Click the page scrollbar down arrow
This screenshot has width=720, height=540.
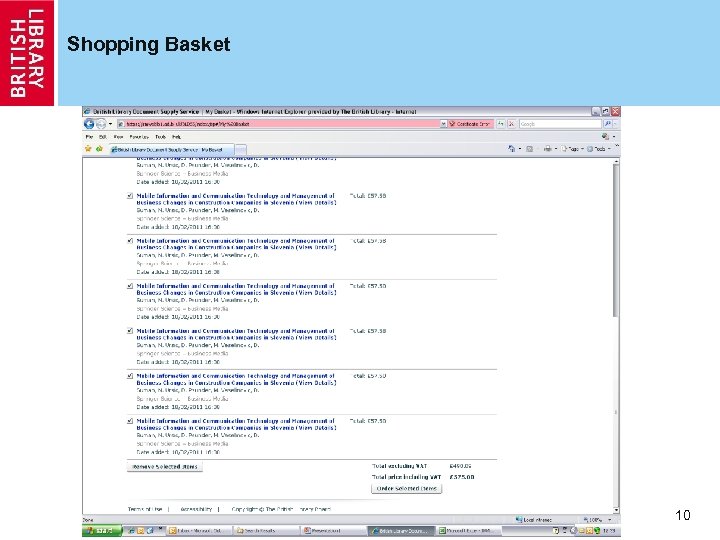click(616, 510)
